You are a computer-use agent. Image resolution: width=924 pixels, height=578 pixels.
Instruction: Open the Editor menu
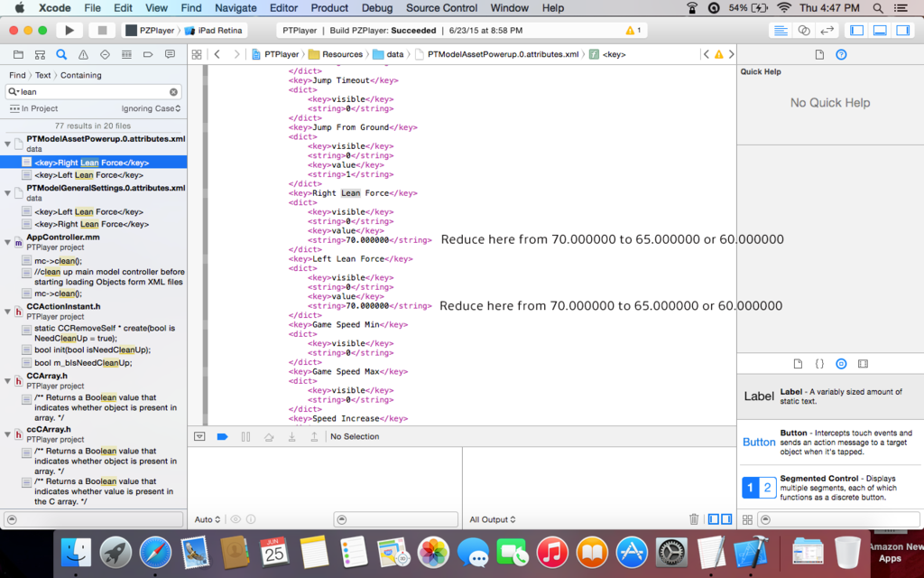click(x=283, y=8)
